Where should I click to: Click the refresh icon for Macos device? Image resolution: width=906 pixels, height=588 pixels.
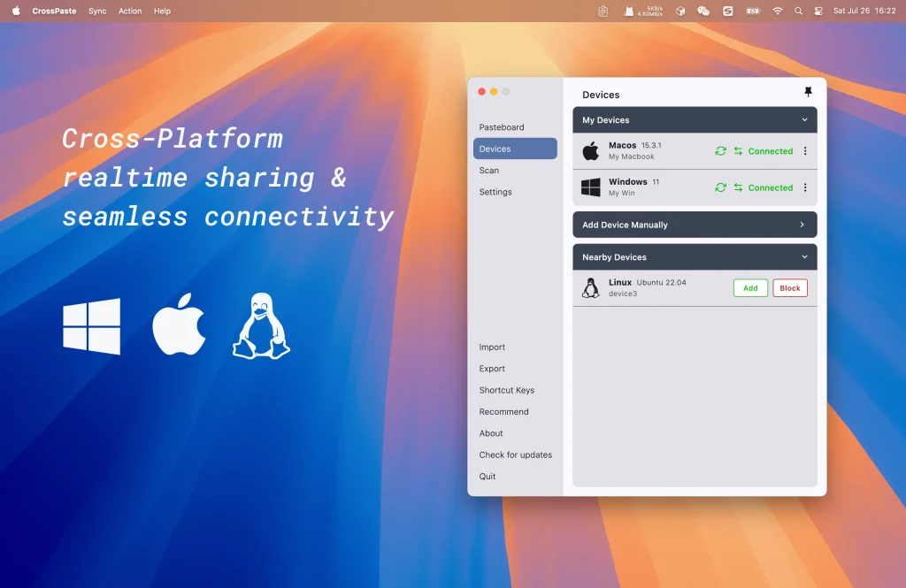tap(720, 150)
